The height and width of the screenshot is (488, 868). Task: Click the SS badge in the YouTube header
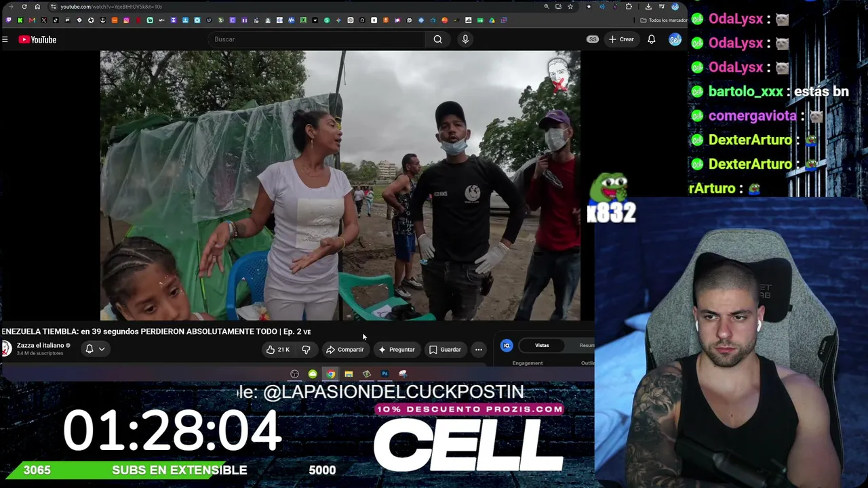(x=593, y=39)
